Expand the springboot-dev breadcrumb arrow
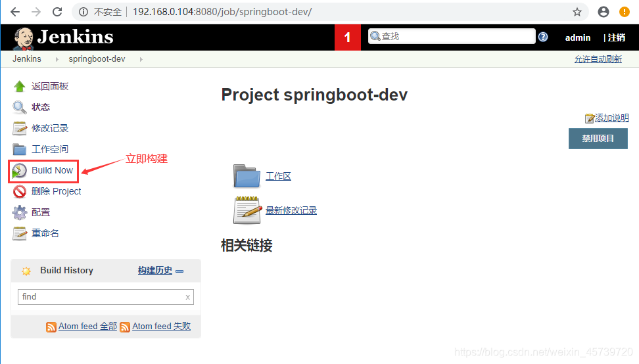The width and height of the screenshot is (639, 364). tap(141, 59)
